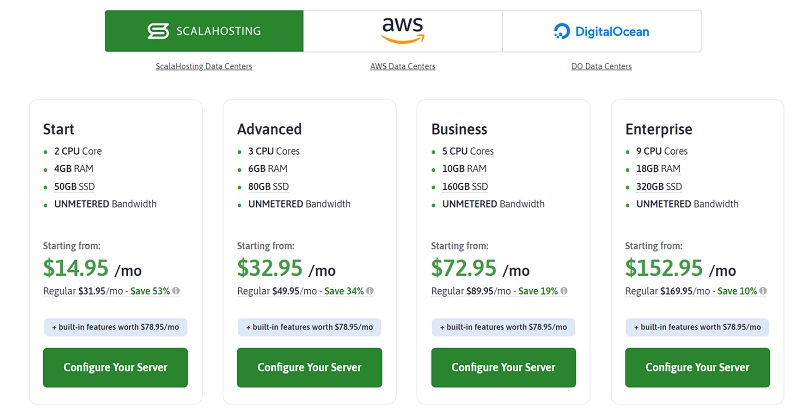
Task: Click built-in features badge on Enterprise plan
Action: [x=697, y=327]
